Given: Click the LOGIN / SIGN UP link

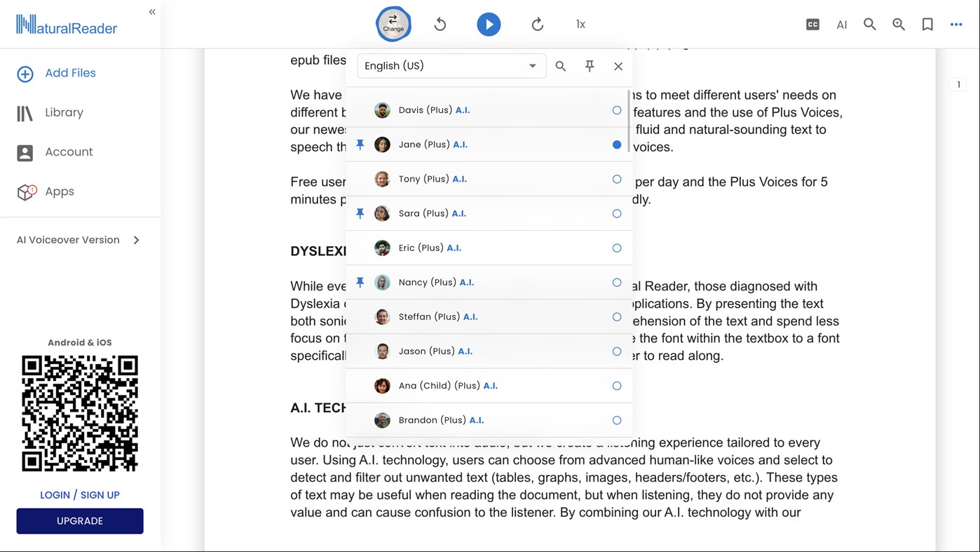Looking at the screenshot, I should point(79,494).
